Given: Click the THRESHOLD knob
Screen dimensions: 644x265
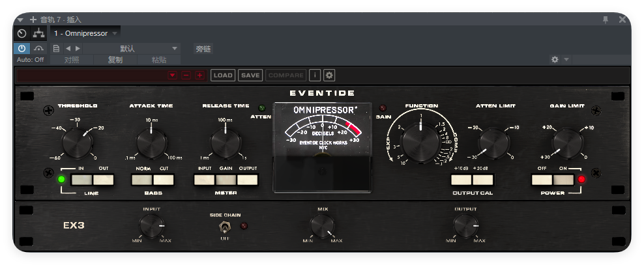Looking at the screenshot, I should point(77,143).
